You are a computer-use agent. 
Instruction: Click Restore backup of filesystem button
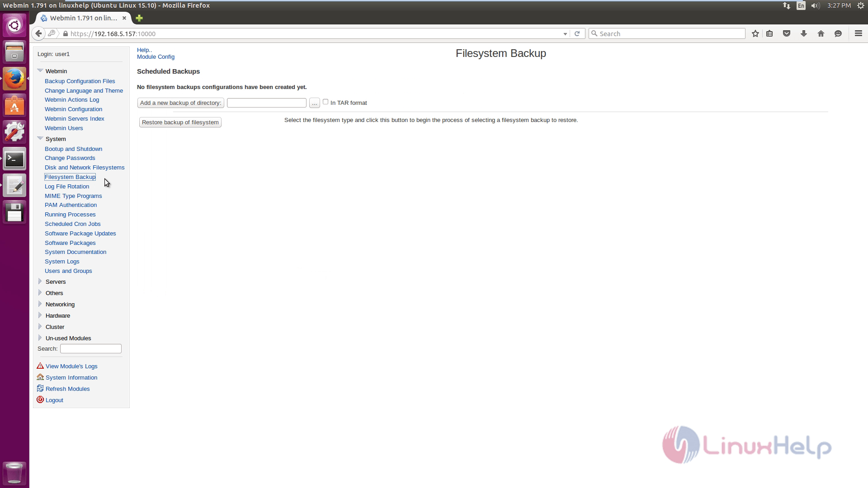click(180, 122)
